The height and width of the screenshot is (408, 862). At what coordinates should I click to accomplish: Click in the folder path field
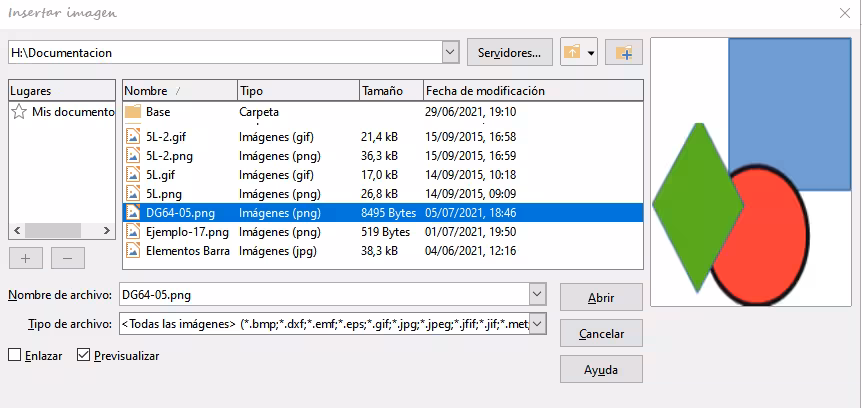tap(225, 53)
